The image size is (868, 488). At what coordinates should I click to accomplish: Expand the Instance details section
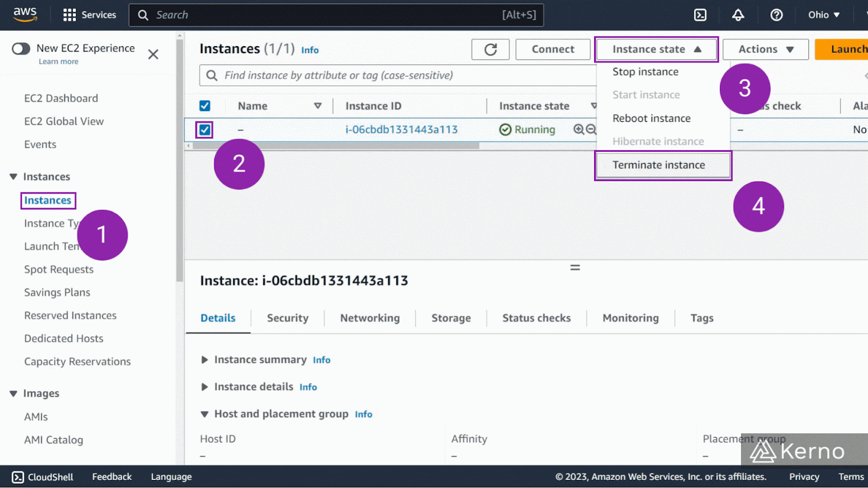tap(205, 387)
